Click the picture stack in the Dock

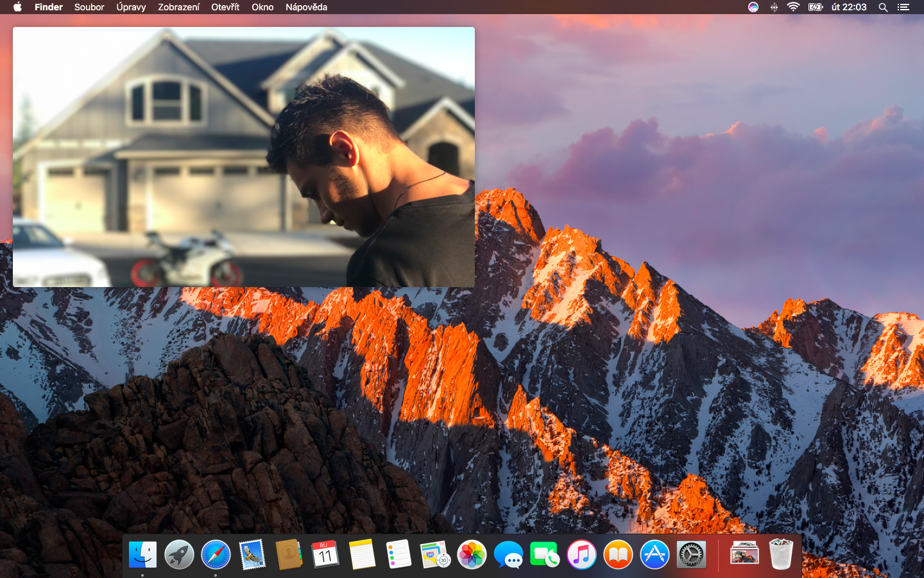click(x=744, y=554)
